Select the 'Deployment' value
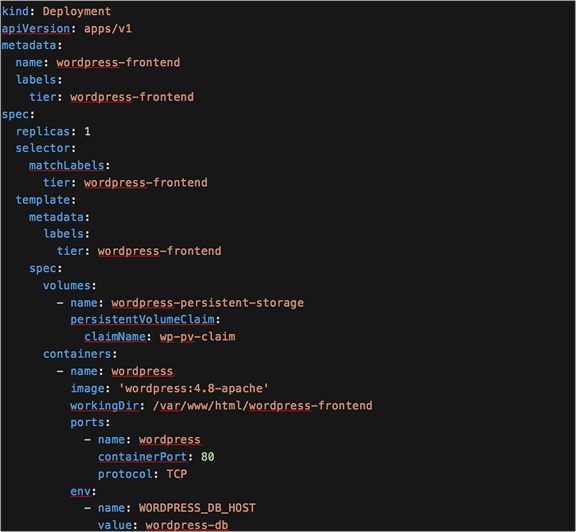The height and width of the screenshot is (532, 576). point(77,11)
